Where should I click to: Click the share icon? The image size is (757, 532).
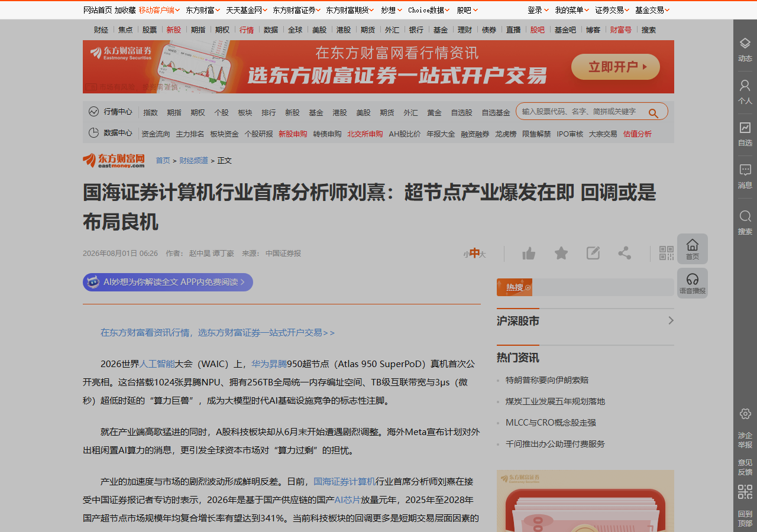[625, 253]
